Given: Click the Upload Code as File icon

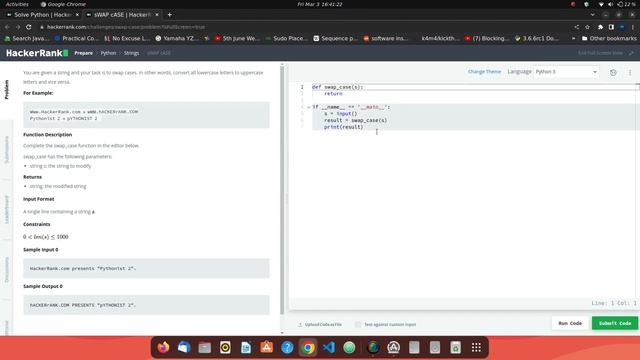Looking at the screenshot, I should click(x=300, y=324).
